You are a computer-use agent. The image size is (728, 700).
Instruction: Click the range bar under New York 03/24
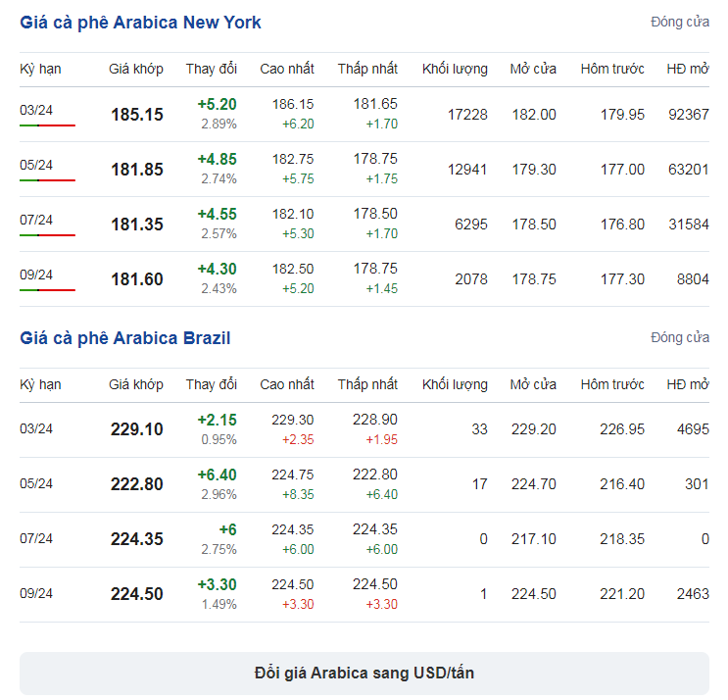47,125
